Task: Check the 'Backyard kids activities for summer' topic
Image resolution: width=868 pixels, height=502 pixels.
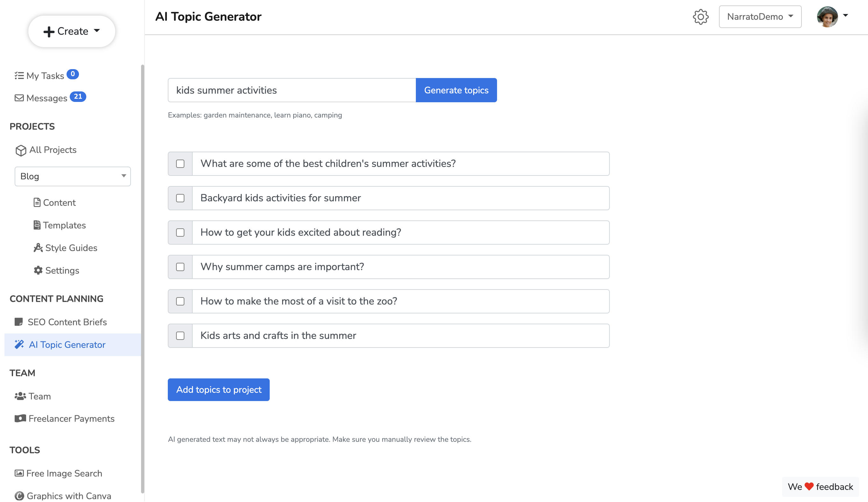Action: (x=180, y=198)
